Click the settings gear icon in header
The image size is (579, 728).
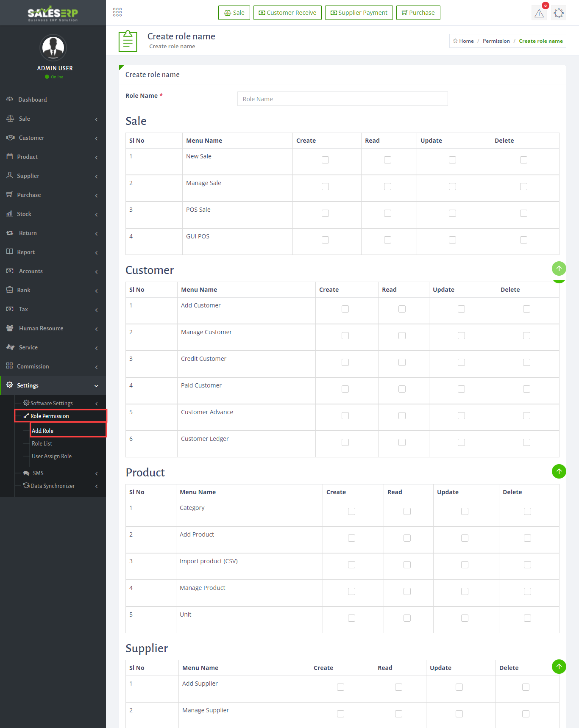(559, 13)
